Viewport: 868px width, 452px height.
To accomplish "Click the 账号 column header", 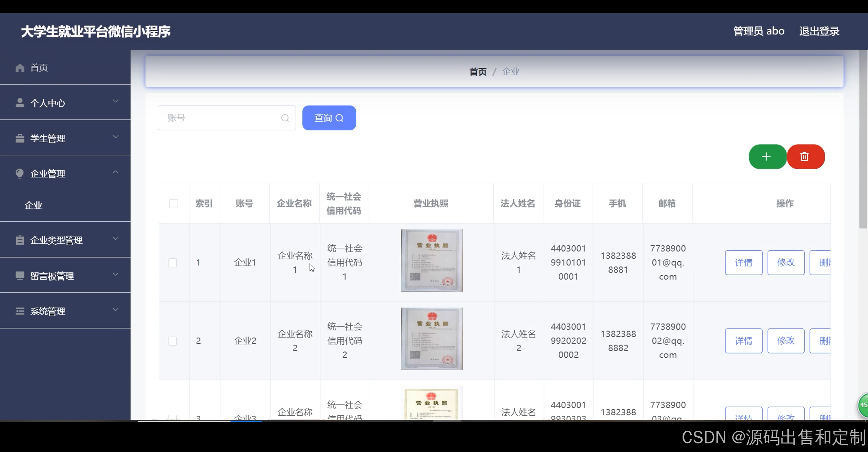I will click(x=244, y=203).
